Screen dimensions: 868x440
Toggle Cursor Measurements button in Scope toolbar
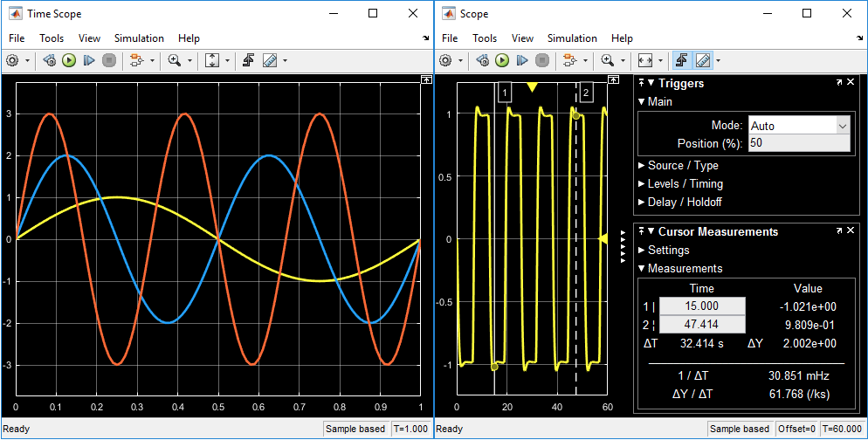point(702,60)
